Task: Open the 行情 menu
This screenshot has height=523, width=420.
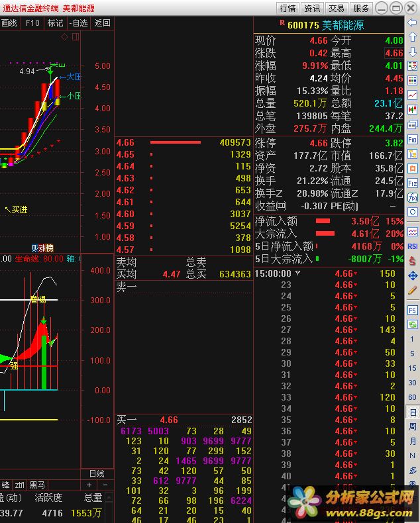Action: click(288, 8)
